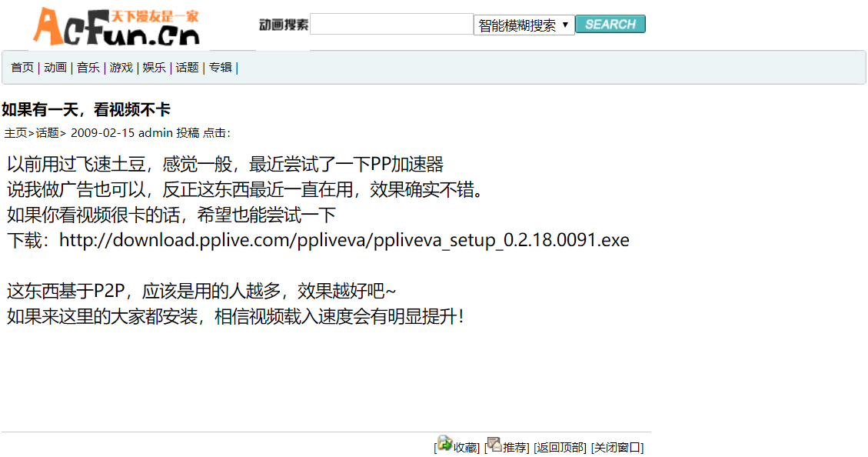Click the 主页 breadcrumb link

pyautogui.click(x=15, y=133)
